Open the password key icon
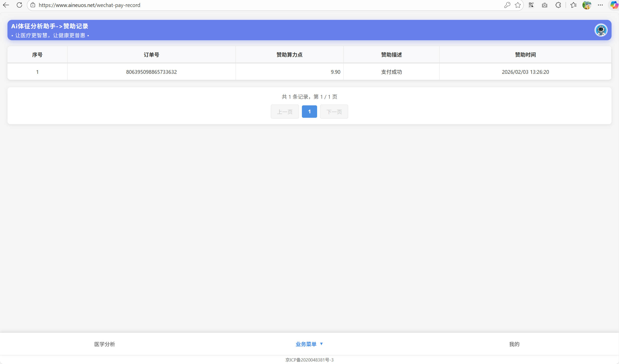Image resolution: width=619 pixels, height=364 pixels. tap(507, 5)
